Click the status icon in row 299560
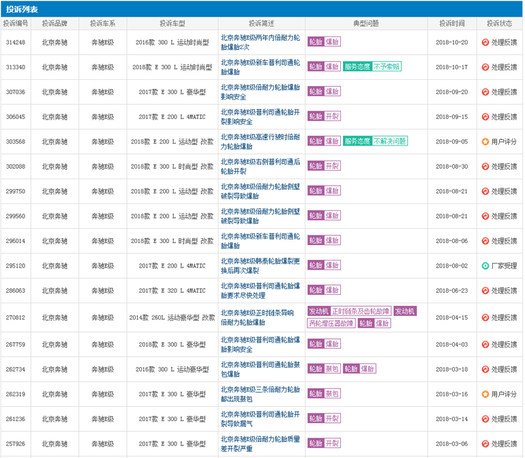525x458 pixels. pos(485,216)
